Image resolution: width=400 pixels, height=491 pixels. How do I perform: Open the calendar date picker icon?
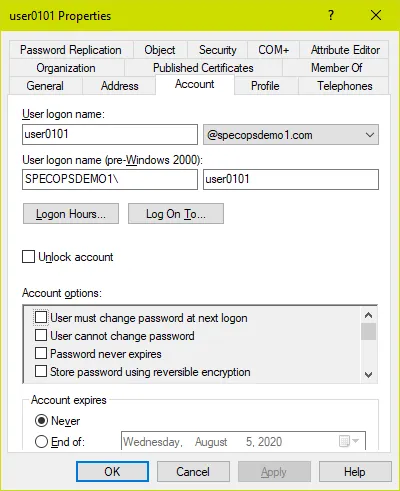(x=349, y=441)
